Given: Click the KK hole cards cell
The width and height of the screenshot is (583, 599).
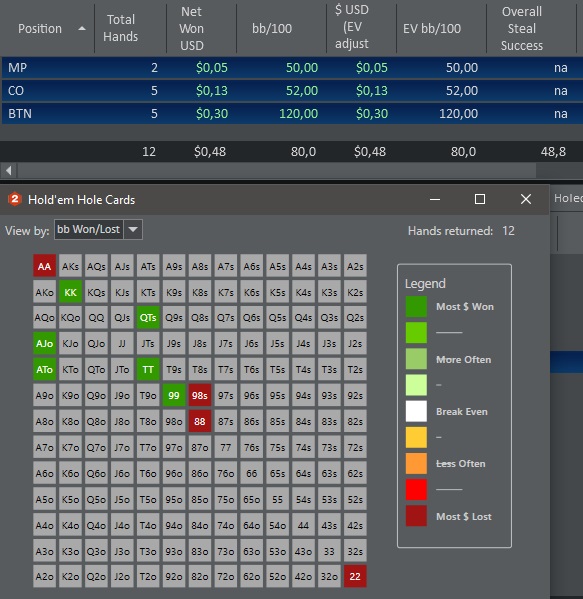Looking at the screenshot, I should coord(70,292).
